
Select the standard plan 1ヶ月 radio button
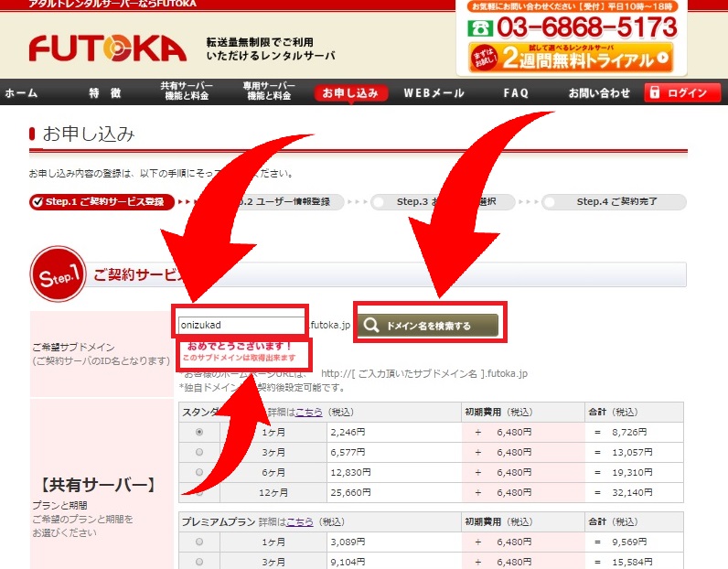(x=199, y=432)
